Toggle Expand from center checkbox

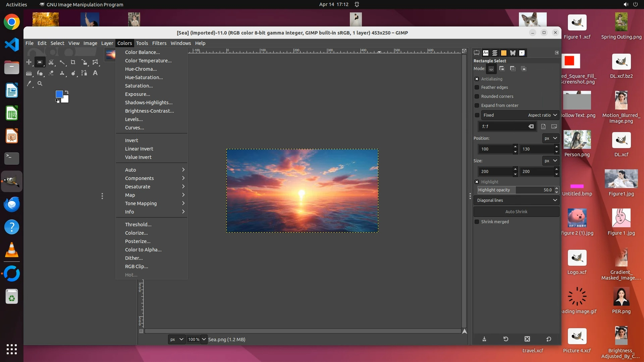(477, 106)
